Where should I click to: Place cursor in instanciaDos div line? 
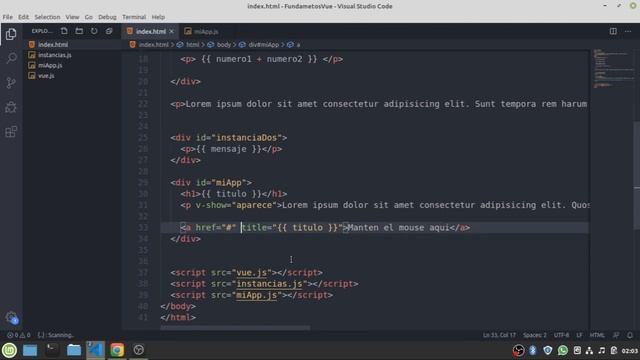tap(229, 138)
